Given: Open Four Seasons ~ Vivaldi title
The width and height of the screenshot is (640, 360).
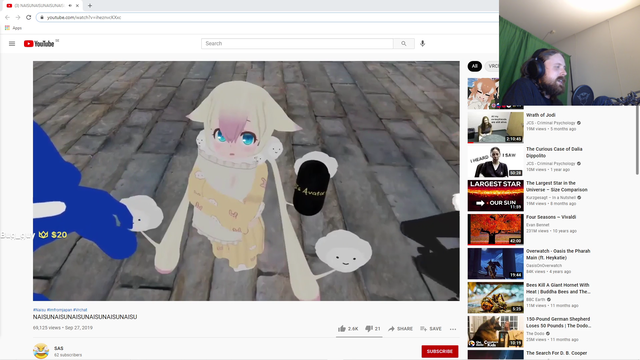Looking at the screenshot, I should [551, 217].
